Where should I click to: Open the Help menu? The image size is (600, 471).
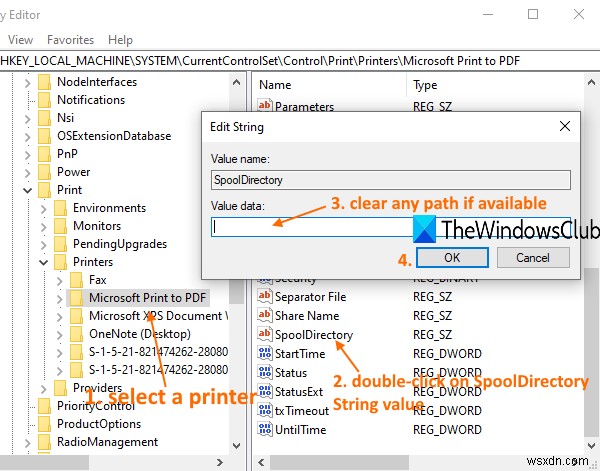120,40
